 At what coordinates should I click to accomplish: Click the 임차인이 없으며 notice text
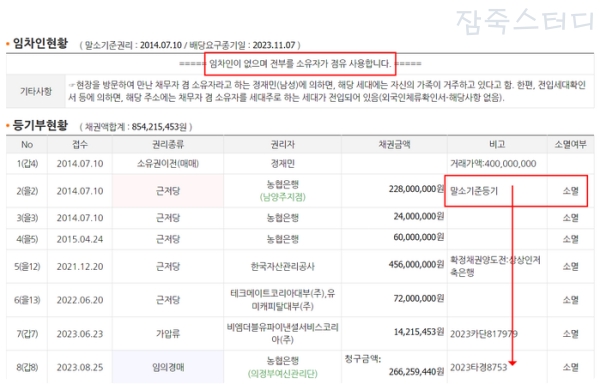point(300,63)
